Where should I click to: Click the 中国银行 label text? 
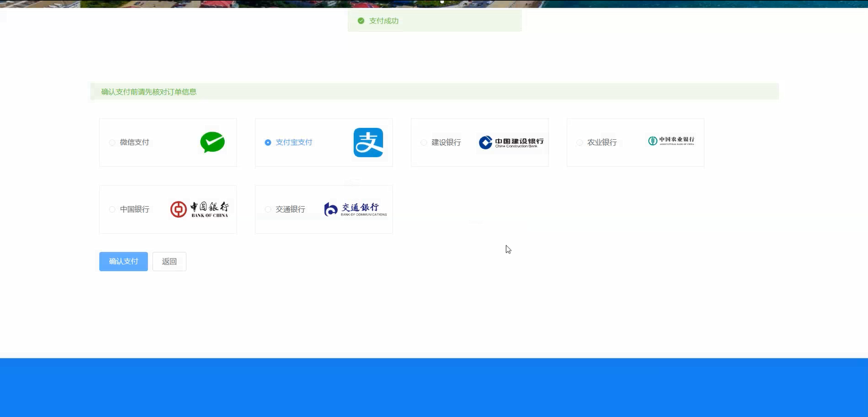click(135, 210)
